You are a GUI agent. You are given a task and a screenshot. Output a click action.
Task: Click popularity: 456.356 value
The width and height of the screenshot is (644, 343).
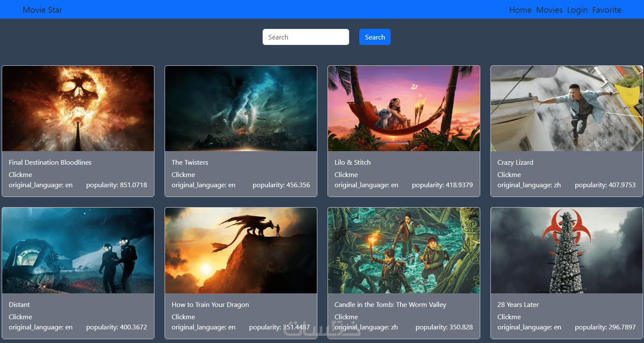[281, 185]
